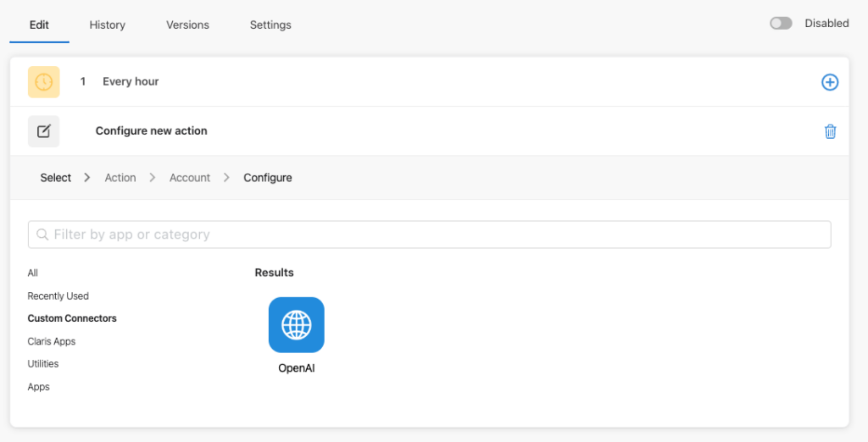Viewport: 868px width, 442px height.
Task: Select the OpenAI globe connector icon
Action: [x=296, y=324]
